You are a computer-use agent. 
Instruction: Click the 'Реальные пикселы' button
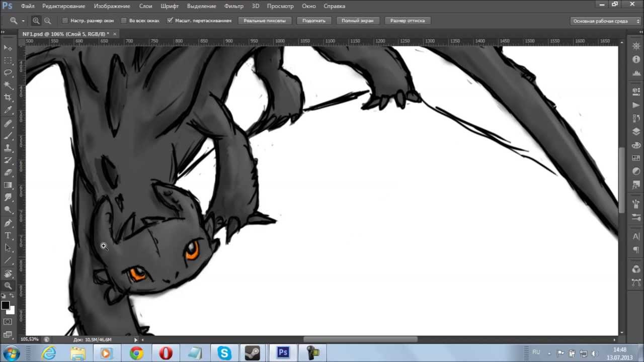[265, 21]
